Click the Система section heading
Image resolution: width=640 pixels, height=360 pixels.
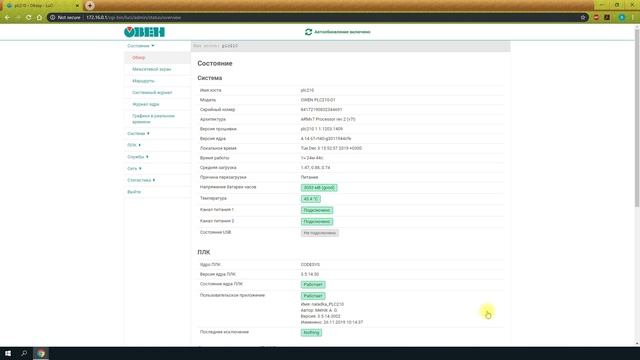[x=210, y=78]
